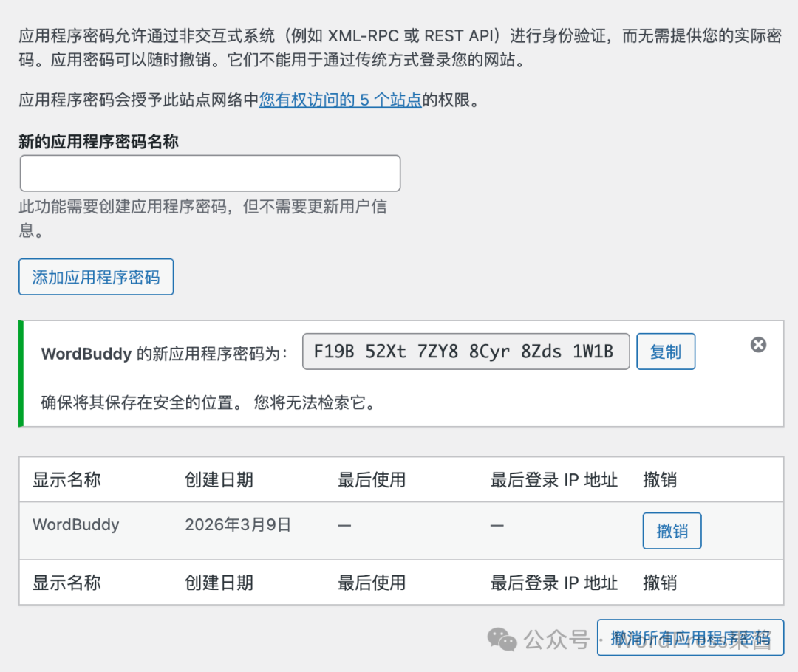Click the WeChat 公众号 icon at bottom
Image resolution: width=798 pixels, height=672 pixels.
[x=502, y=638]
